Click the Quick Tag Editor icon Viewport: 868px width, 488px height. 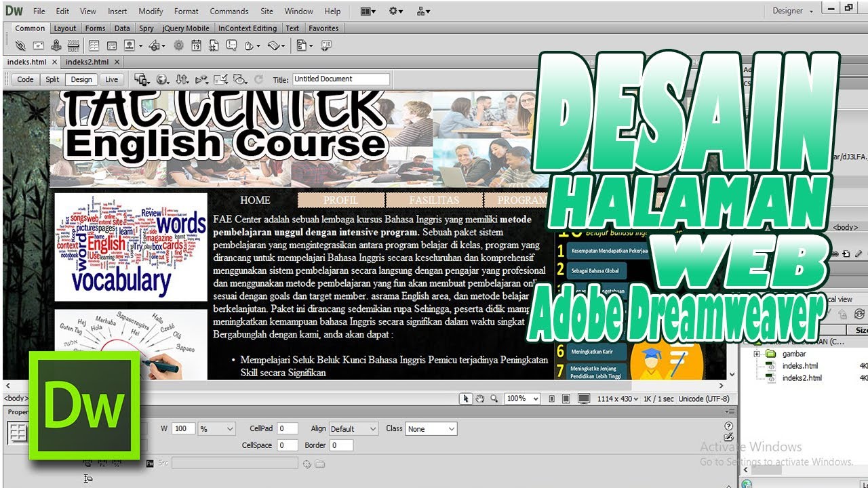(728, 437)
